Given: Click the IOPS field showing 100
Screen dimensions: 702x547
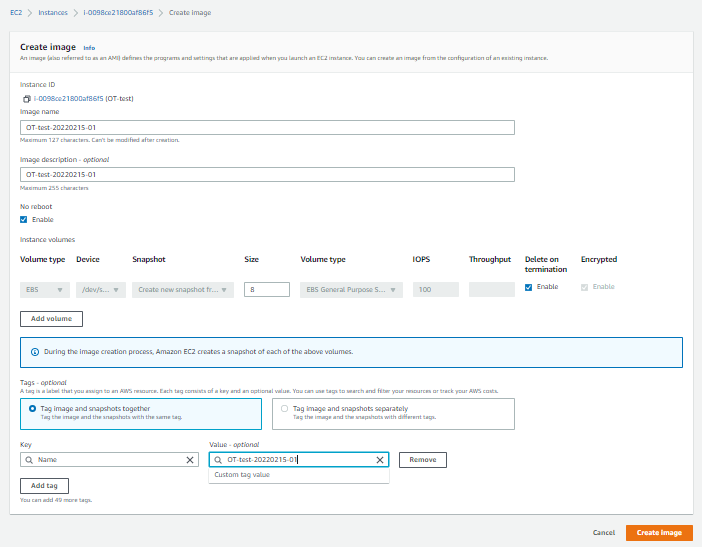Looking at the screenshot, I should 436,290.
